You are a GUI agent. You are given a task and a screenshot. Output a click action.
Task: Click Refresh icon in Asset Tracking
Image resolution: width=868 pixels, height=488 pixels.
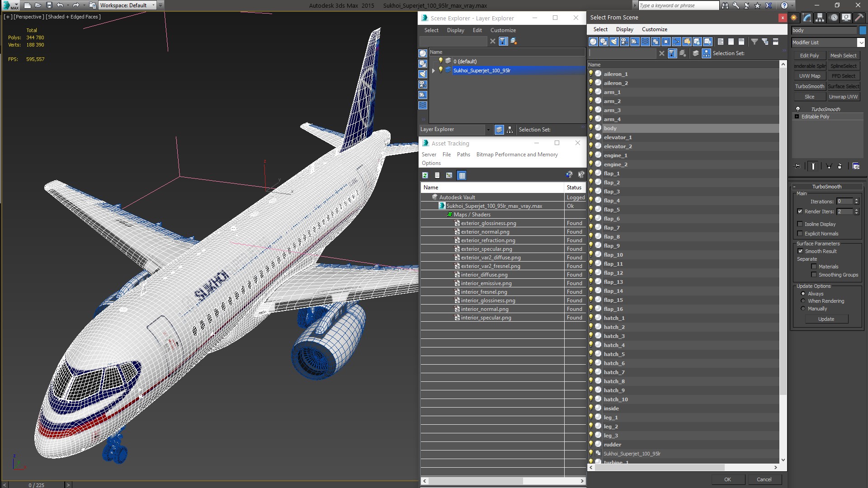(425, 175)
